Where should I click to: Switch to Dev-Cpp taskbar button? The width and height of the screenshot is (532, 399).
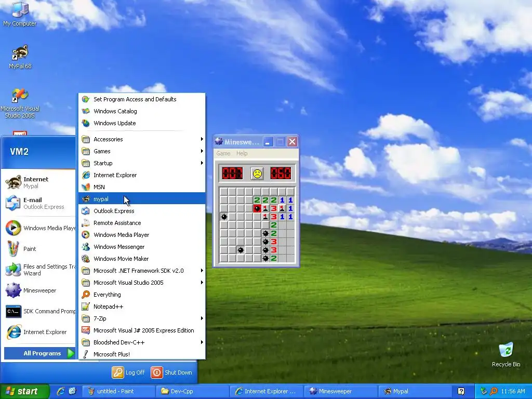tap(192, 391)
